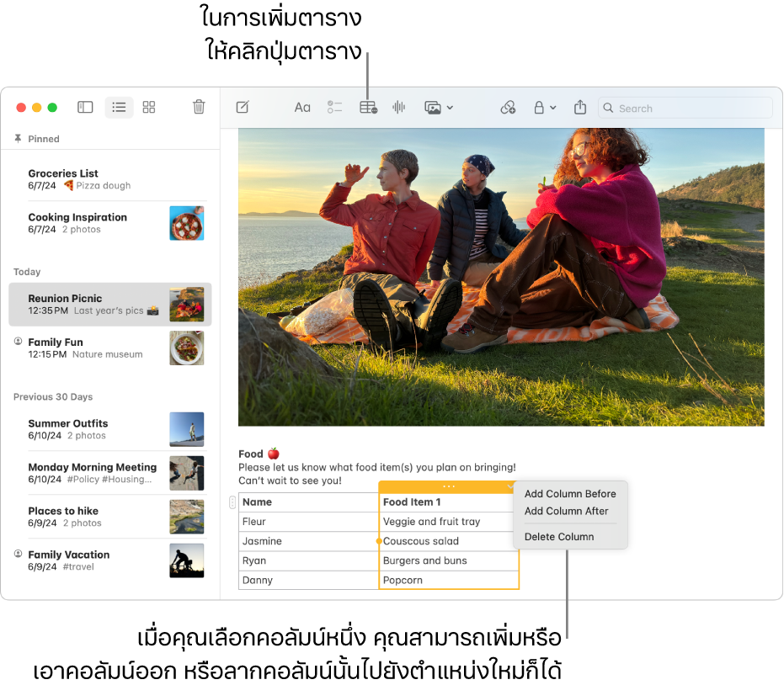This screenshot has width=784, height=685.
Task: Click shared icon beside Family Fun
Action: pos(18,342)
